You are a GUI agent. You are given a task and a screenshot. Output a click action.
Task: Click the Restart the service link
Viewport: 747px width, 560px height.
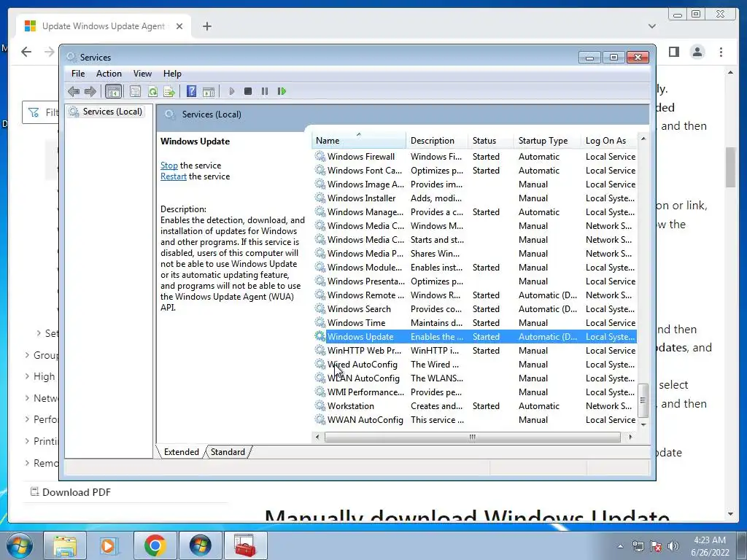click(174, 176)
